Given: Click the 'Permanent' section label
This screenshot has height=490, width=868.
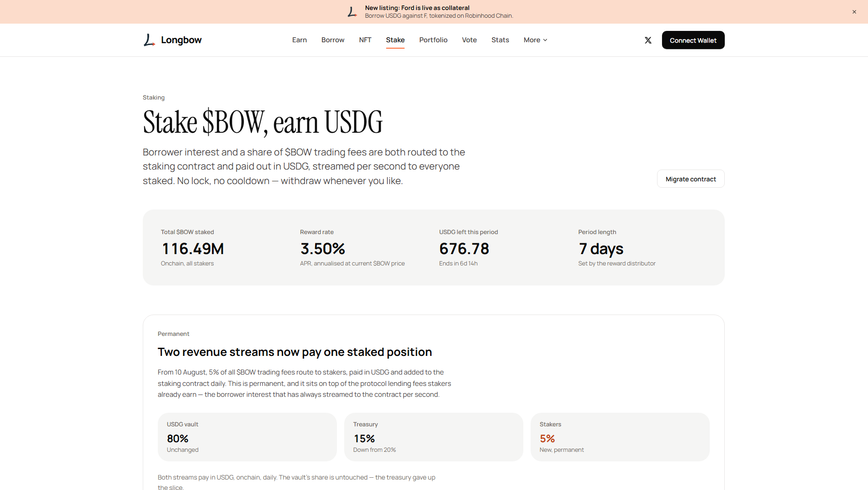Looking at the screenshot, I should pos(173,334).
